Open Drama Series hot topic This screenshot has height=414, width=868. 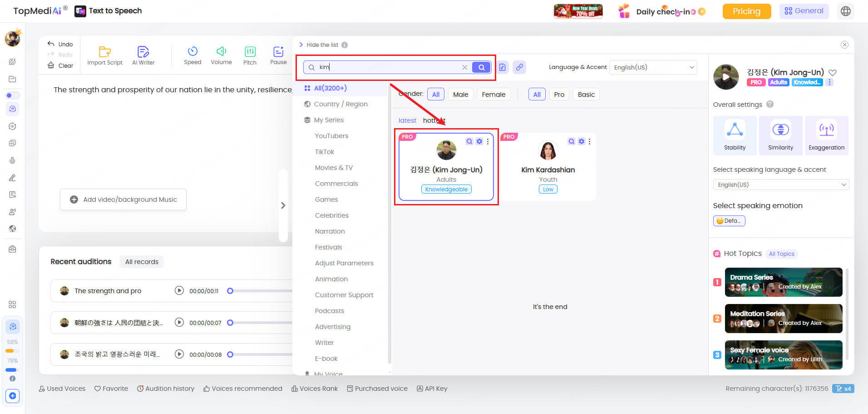(x=783, y=282)
